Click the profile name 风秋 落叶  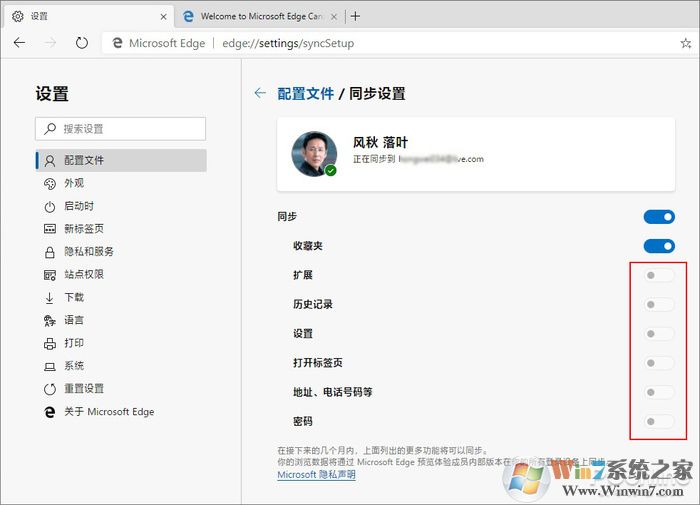tap(380, 142)
